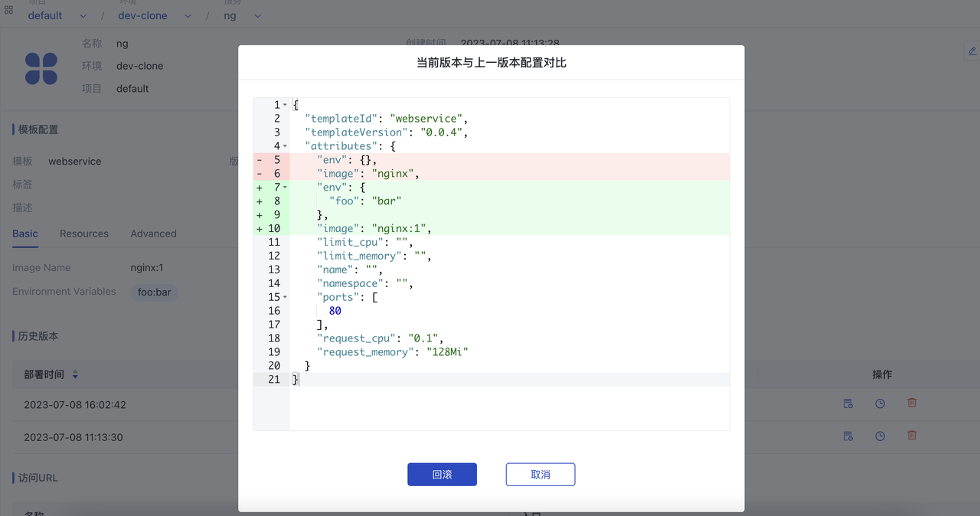Click the 2023-07-08 16:02:42 deployment time

75,404
